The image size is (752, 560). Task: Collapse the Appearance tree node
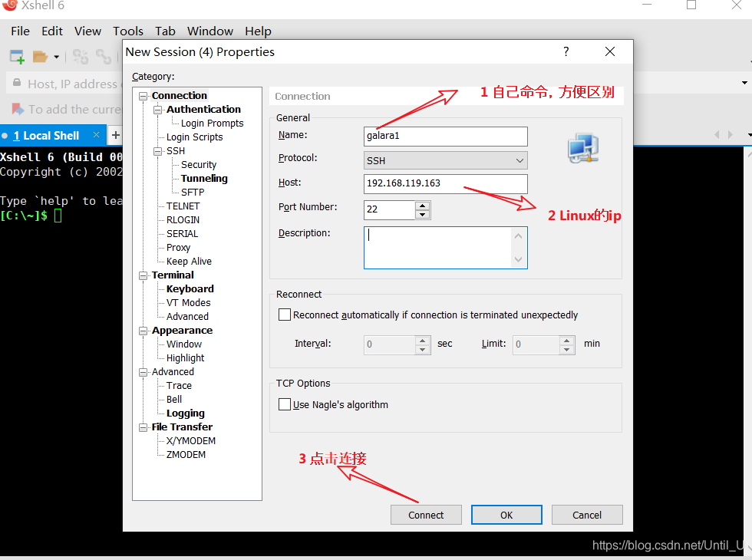(143, 331)
